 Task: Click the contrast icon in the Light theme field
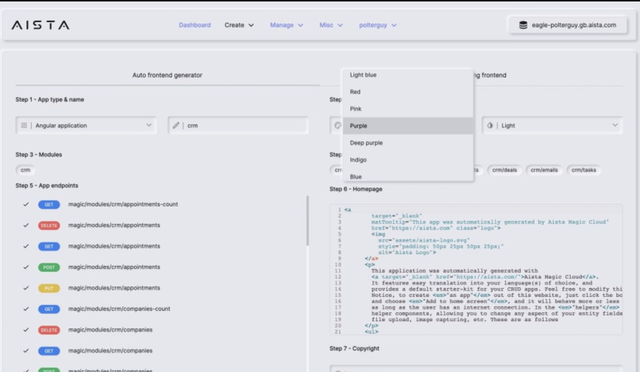[x=490, y=125]
